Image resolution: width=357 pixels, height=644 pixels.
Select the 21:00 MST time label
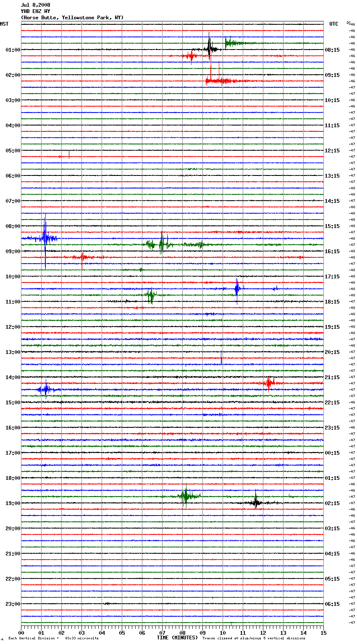click(13, 554)
